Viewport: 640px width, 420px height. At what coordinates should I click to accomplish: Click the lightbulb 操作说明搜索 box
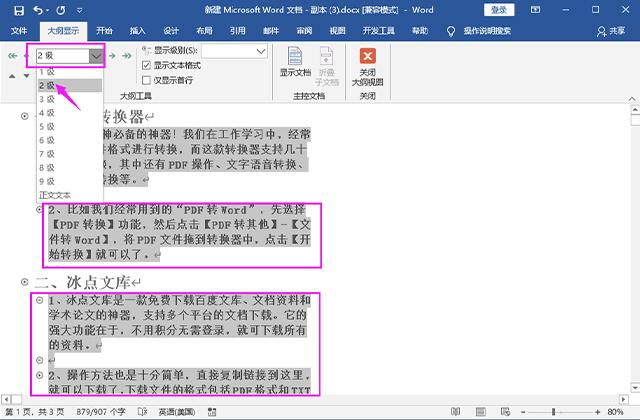(479, 31)
